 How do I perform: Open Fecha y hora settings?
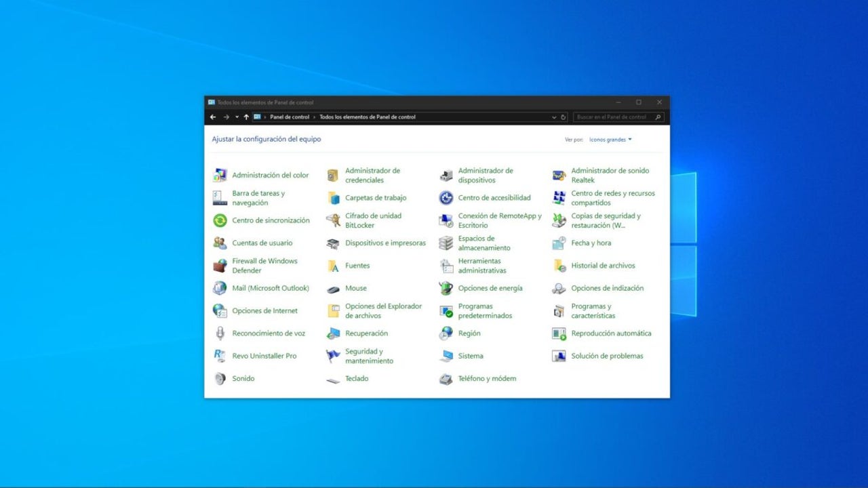[591, 243]
